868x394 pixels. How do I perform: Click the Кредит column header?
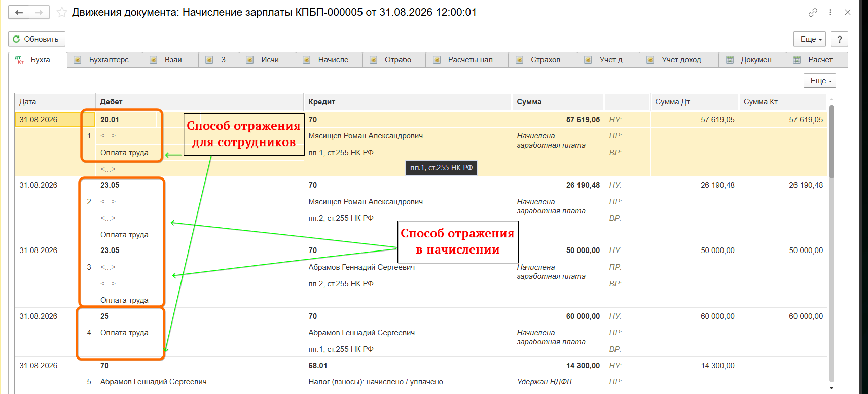(408, 102)
